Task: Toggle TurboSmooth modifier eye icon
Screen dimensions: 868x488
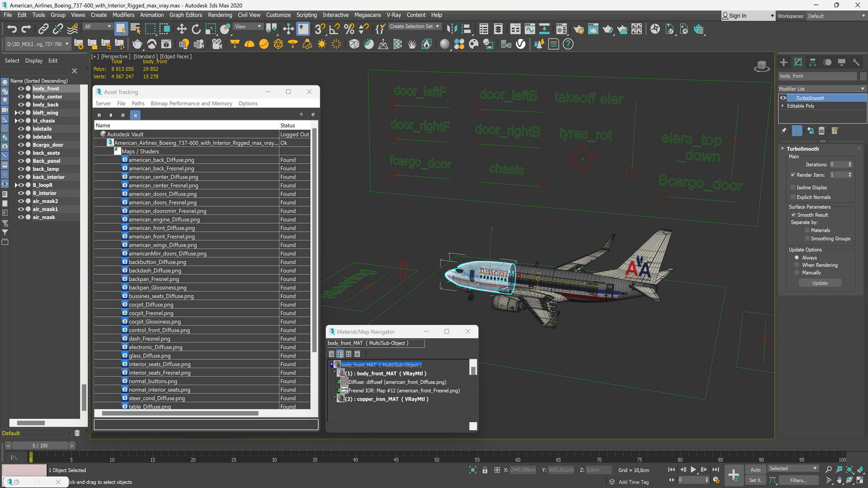Action: click(x=783, y=98)
